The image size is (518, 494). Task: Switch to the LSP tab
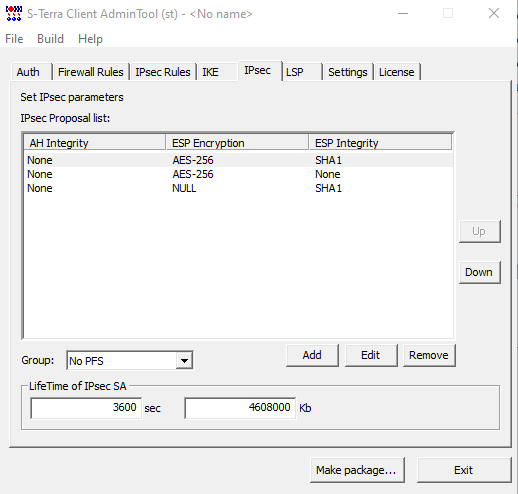click(x=302, y=72)
